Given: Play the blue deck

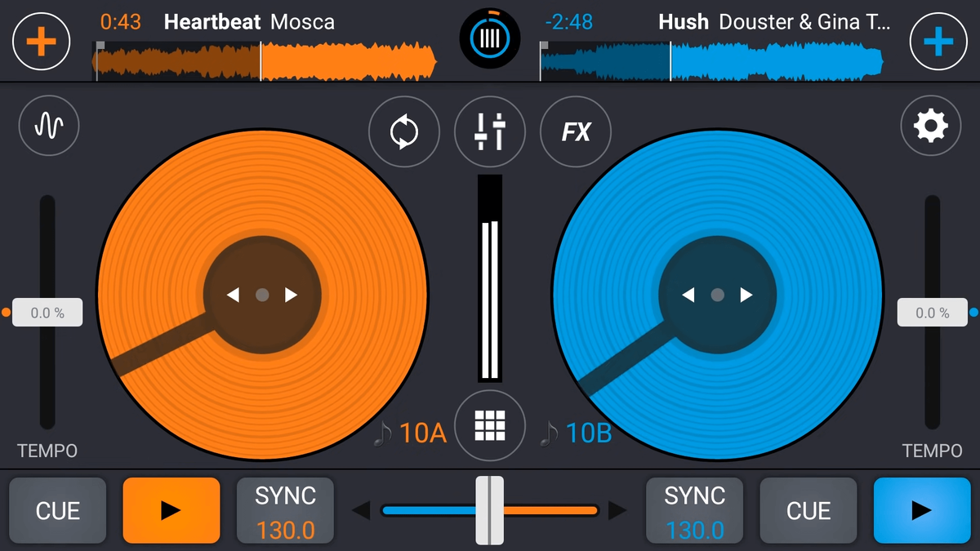Looking at the screenshot, I should coord(922,510).
